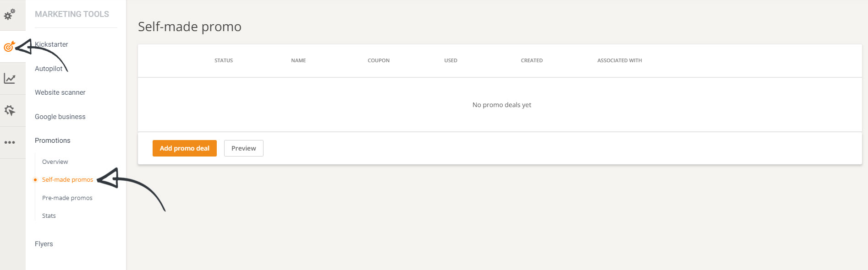Select Self-made promos submenu item

(x=67, y=180)
